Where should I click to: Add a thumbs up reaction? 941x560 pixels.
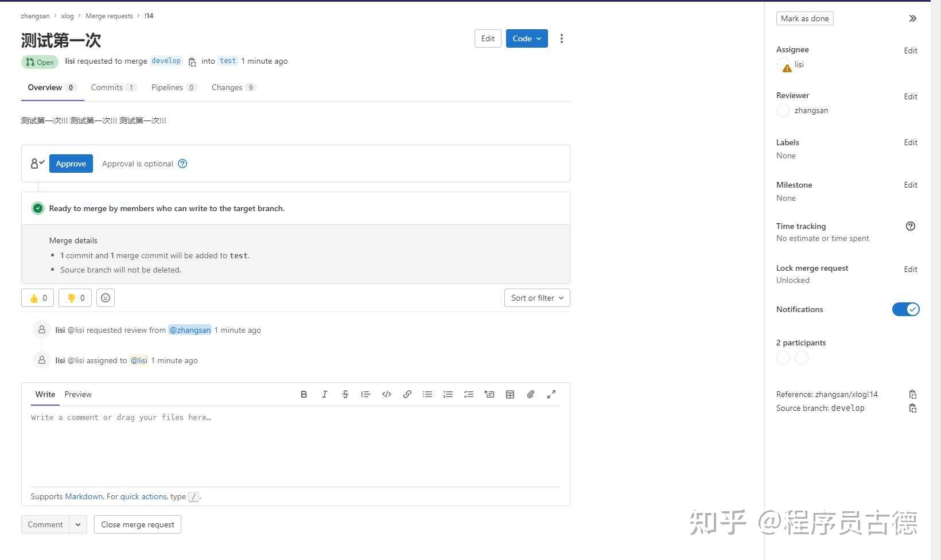click(37, 298)
